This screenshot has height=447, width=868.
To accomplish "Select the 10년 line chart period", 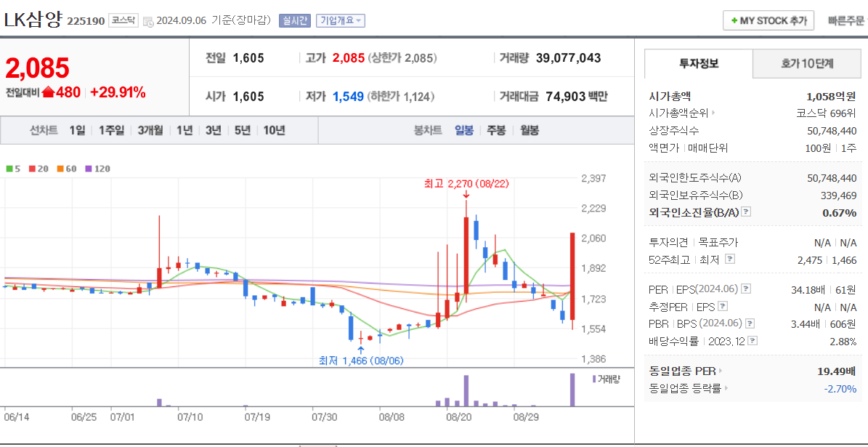I will point(275,131).
